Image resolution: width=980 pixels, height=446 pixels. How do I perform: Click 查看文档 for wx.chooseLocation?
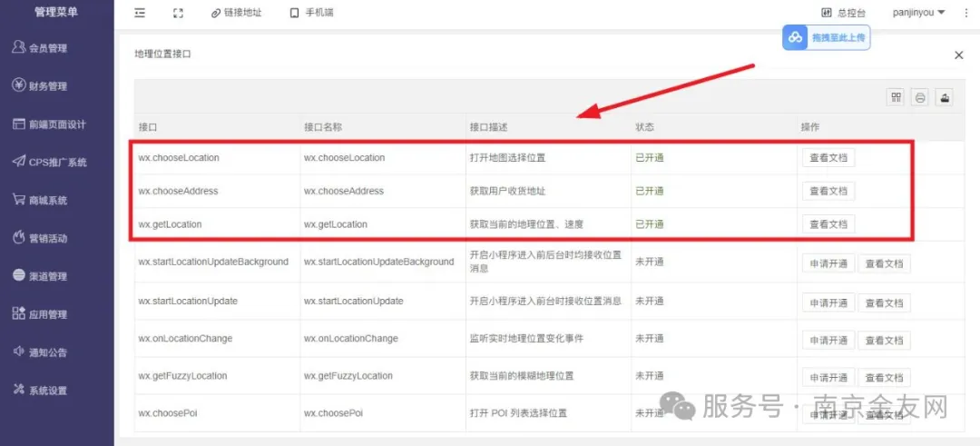[828, 158]
